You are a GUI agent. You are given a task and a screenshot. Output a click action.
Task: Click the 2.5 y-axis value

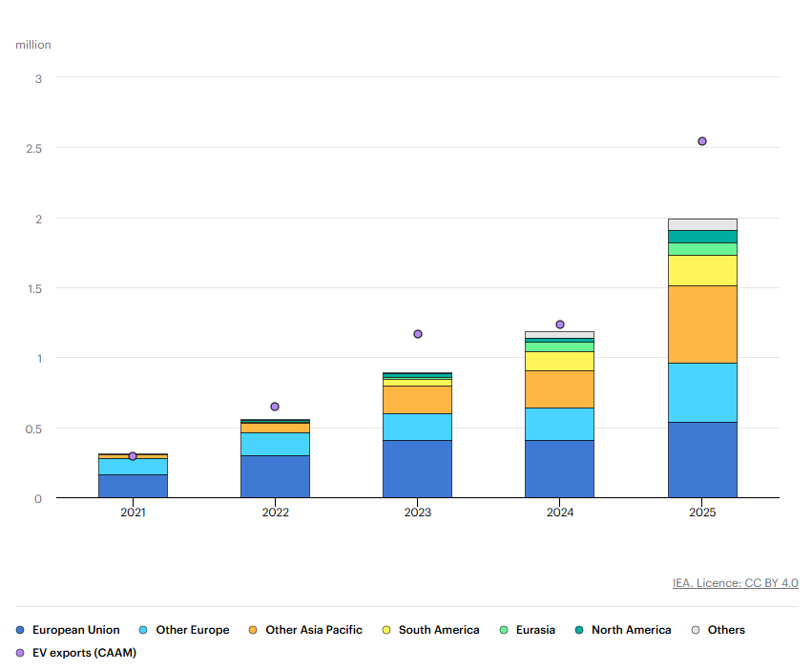click(34, 149)
